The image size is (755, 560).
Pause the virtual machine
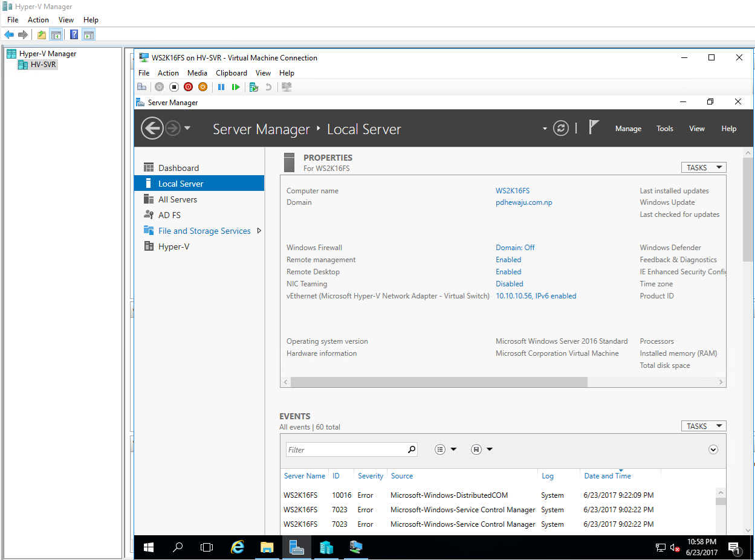click(221, 87)
